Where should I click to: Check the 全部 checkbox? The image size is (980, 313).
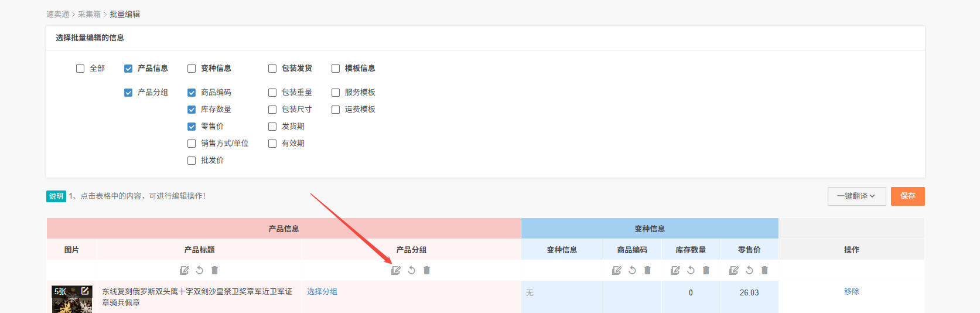(80, 69)
